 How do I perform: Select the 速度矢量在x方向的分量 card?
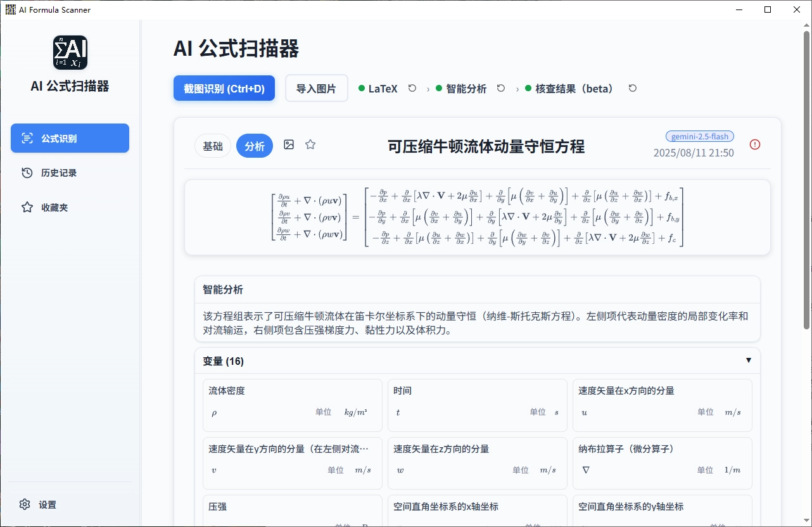tap(663, 405)
